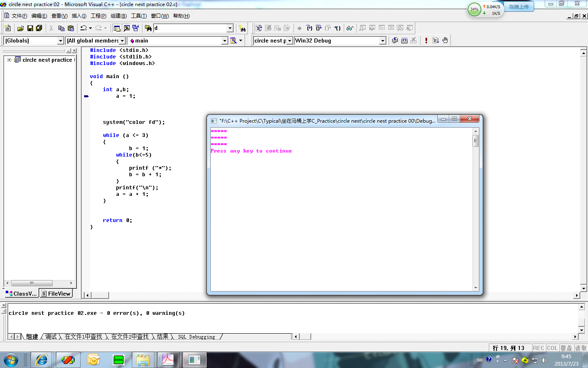Open the file explorer taskbar icon
588x368 pixels.
[143, 360]
